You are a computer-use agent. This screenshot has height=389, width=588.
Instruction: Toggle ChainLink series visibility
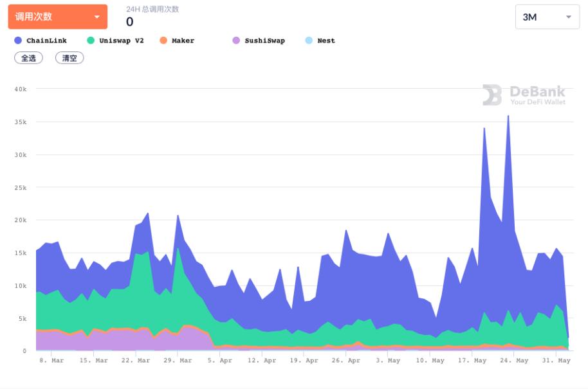click(46, 41)
